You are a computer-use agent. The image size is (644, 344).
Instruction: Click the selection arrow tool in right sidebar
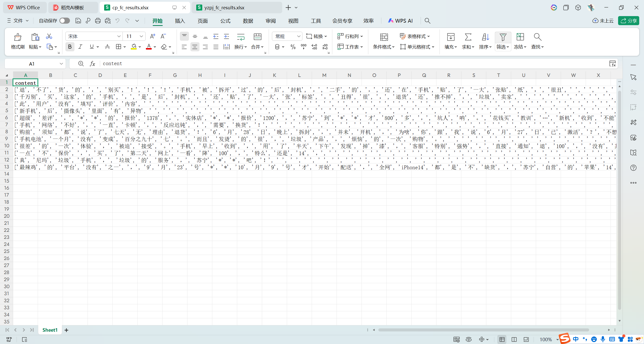coord(633,77)
